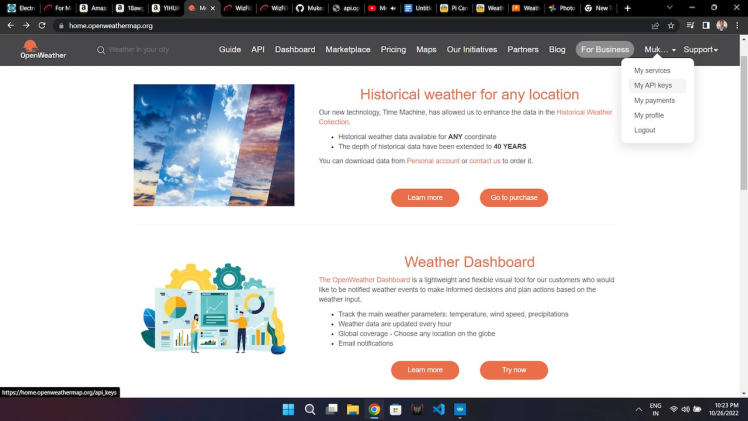The height and width of the screenshot is (421, 748).
Task: Open Maps in navbar
Action: pos(426,50)
